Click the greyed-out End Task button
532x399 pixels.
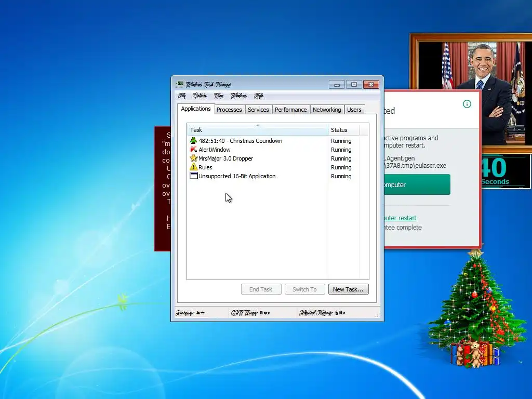[x=261, y=289]
